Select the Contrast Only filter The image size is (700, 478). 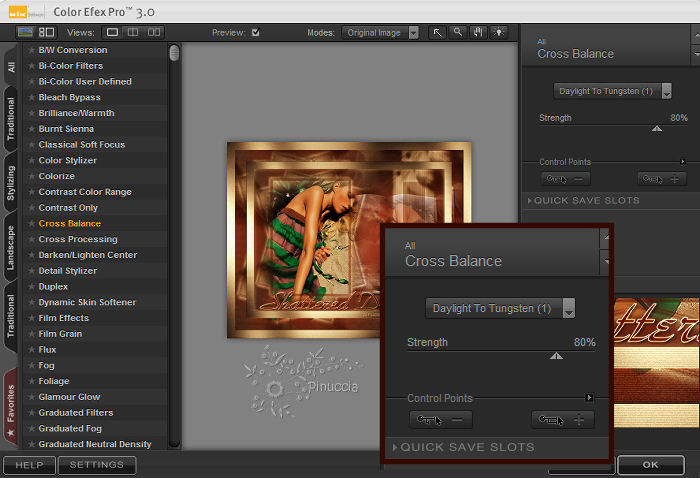pos(68,208)
